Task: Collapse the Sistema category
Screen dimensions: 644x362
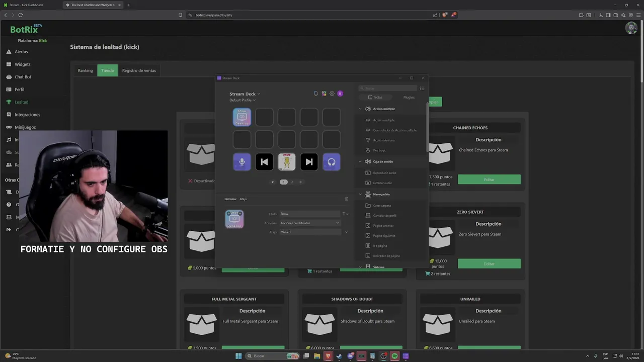Action: tap(360, 267)
